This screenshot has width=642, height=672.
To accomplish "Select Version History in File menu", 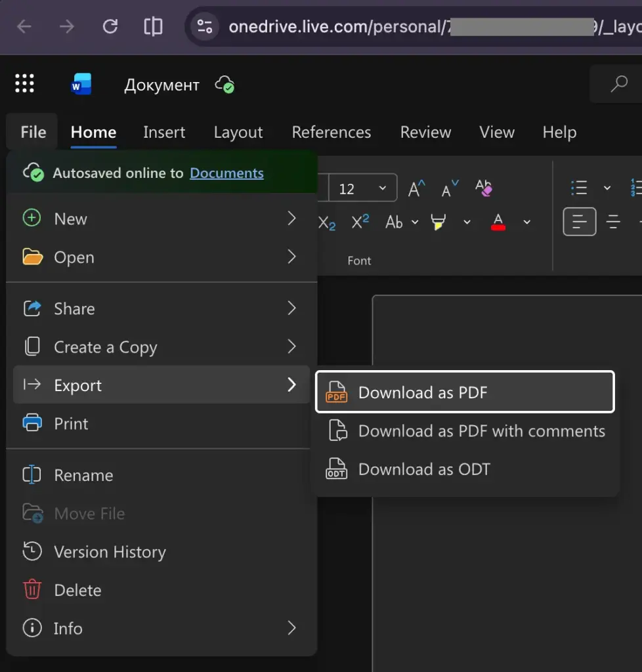I will 161,551.
